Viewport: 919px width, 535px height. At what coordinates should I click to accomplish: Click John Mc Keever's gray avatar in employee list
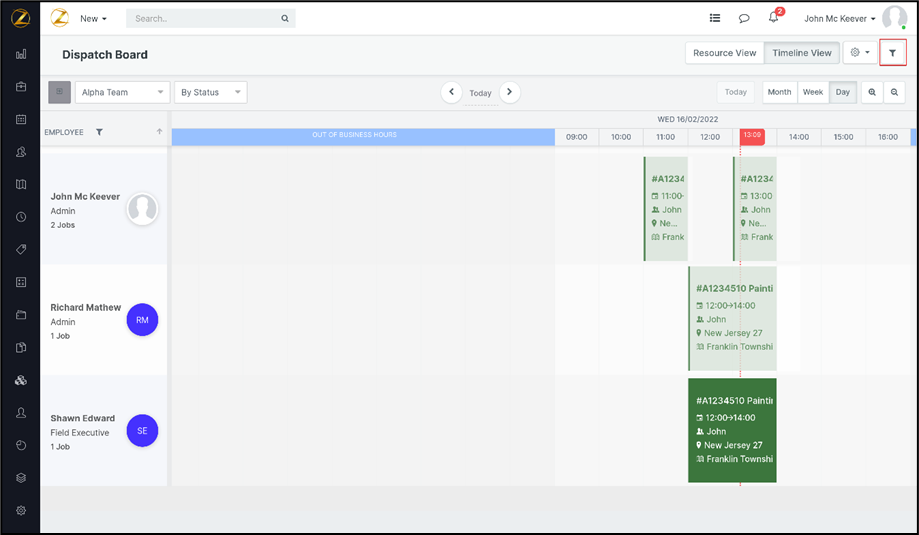[x=142, y=209]
